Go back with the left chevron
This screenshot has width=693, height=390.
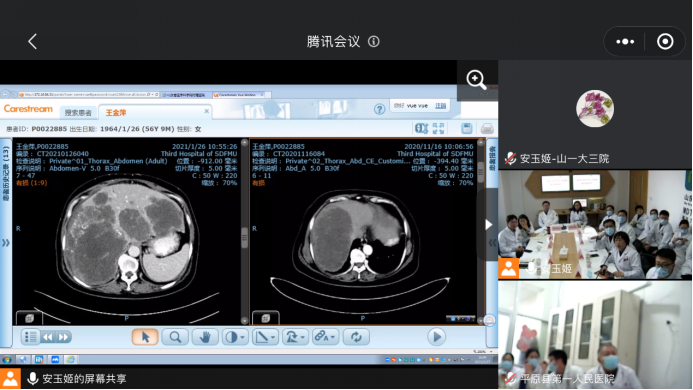pyautogui.click(x=32, y=42)
